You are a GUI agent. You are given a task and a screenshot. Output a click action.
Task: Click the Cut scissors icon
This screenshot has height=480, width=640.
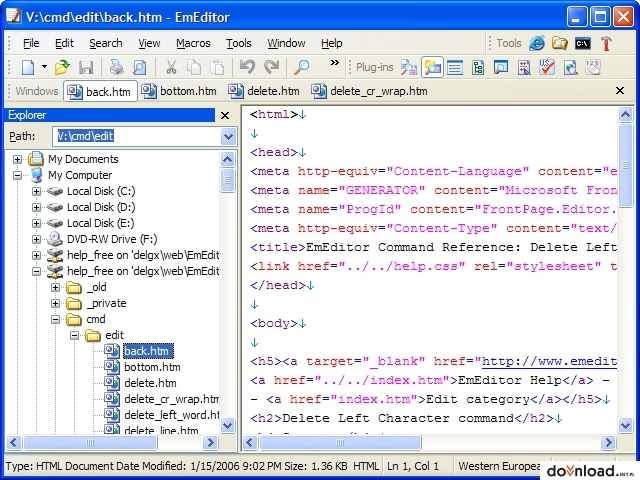[171, 67]
